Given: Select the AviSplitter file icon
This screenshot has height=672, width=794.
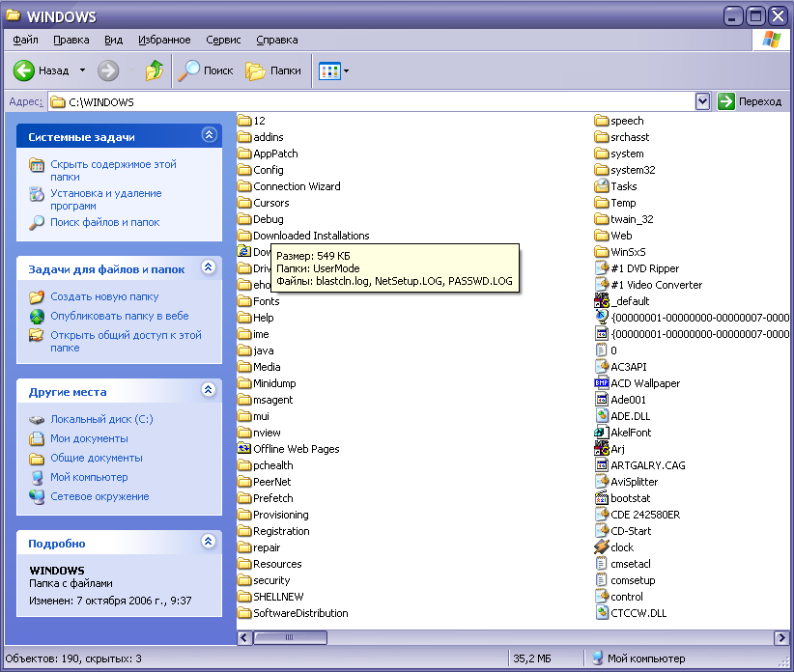Looking at the screenshot, I should (602, 481).
